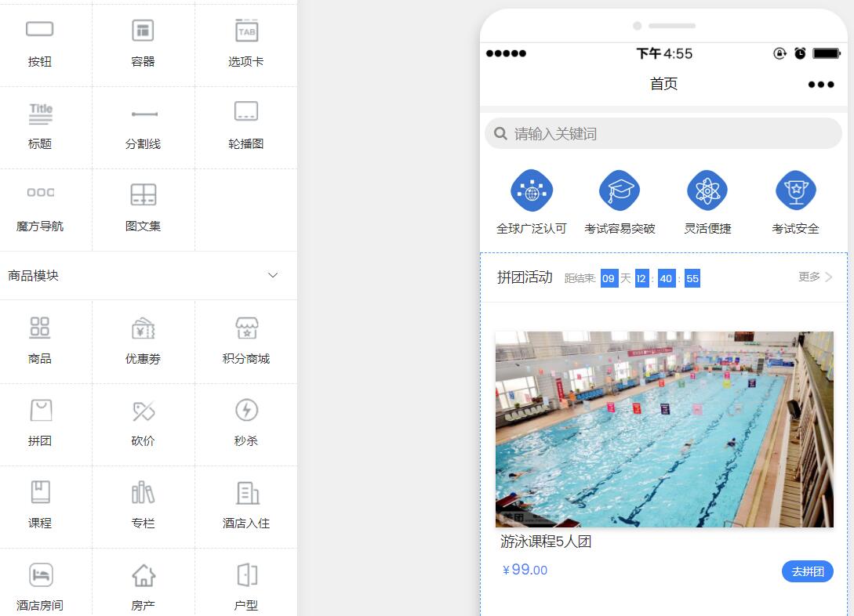The image size is (854, 616).
Task: Click the 课程 course module
Action: click(40, 506)
